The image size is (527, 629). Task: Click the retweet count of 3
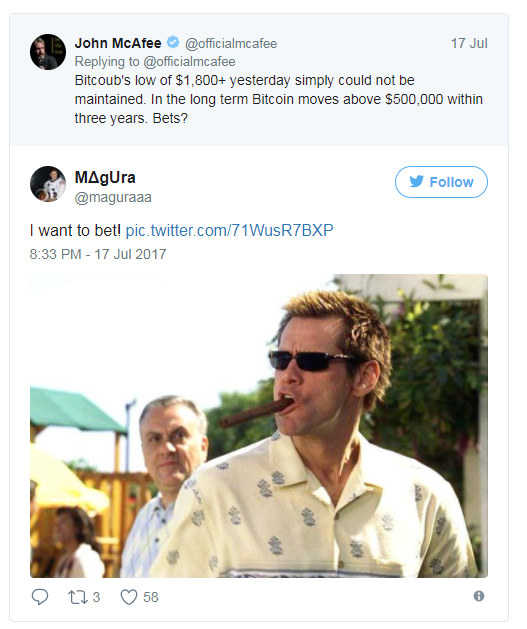96,597
